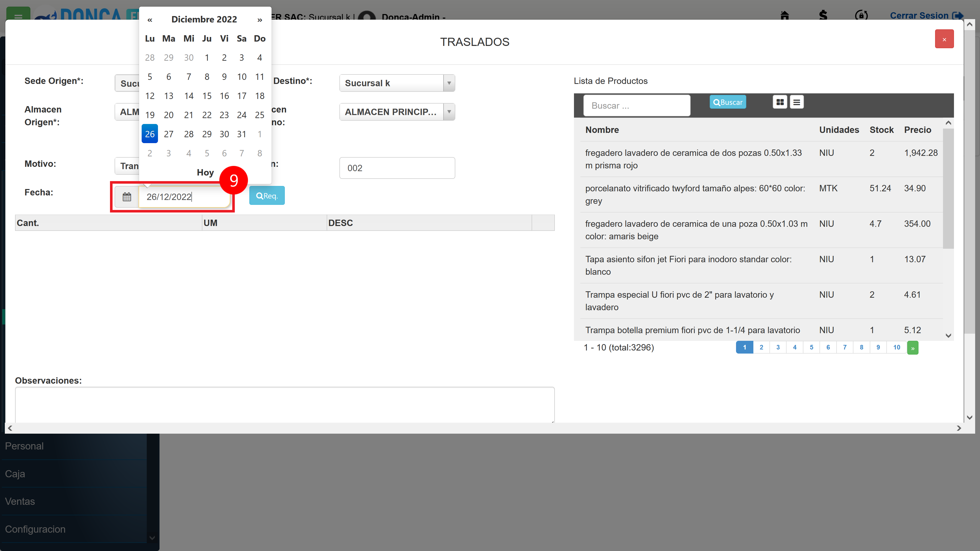Image resolution: width=980 pixels, height=551 pixels.
Task: Select Hoy in date picker
Action: point(205,173)
